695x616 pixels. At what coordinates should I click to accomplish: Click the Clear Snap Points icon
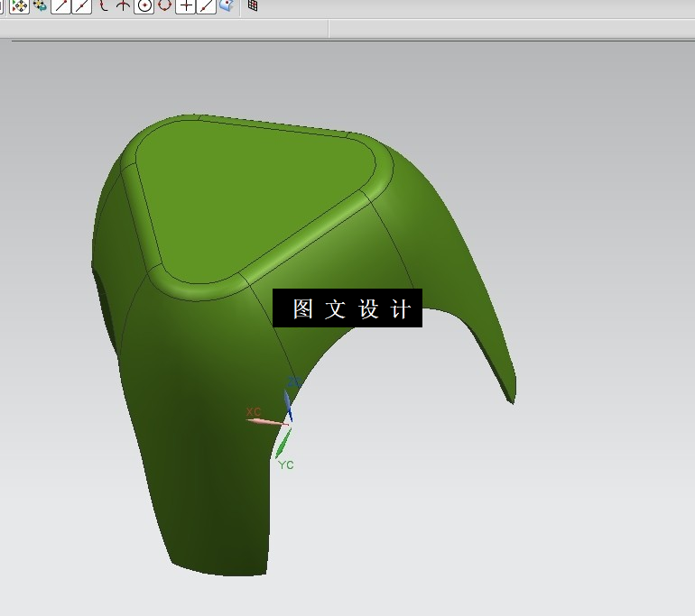(41, 5)
